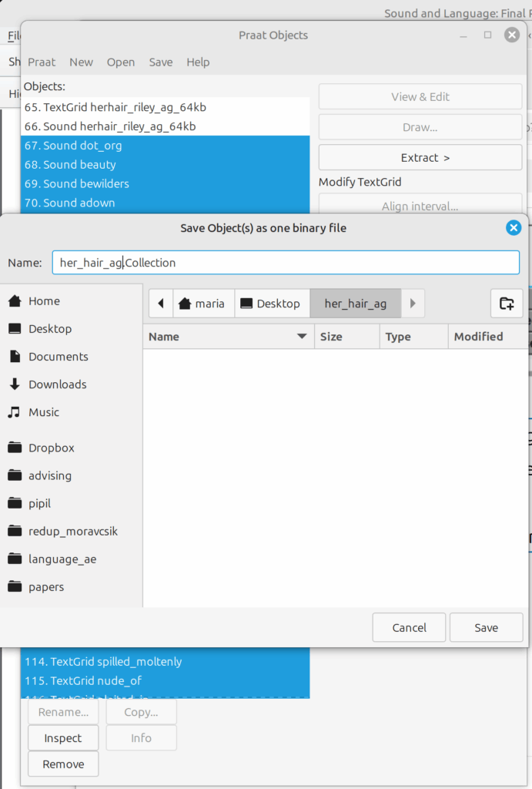Navigate to the maria path segment
This screenshot has width=532, height=789.
(x=202, y=304)
